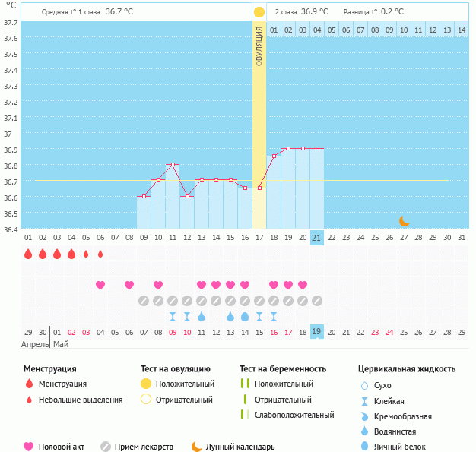The image size is (476, 452).
Task: Click the Половой акт legend label
Action: (62, 447)
